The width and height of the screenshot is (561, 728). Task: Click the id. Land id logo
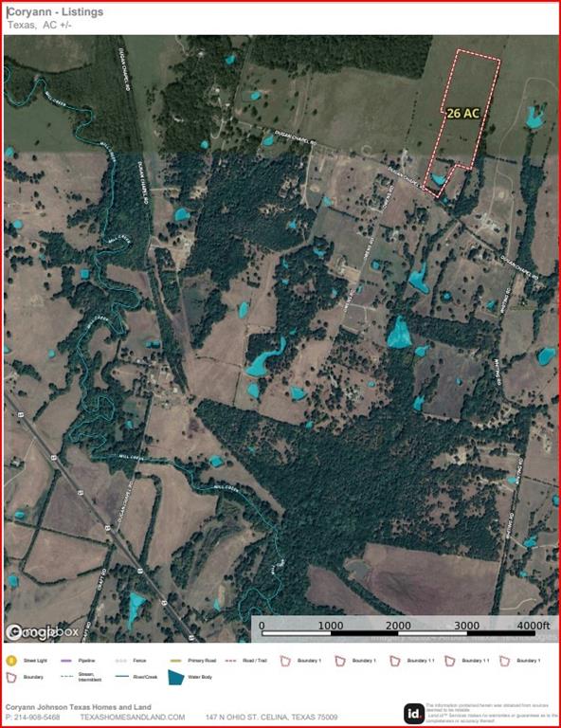click(414, 713)
